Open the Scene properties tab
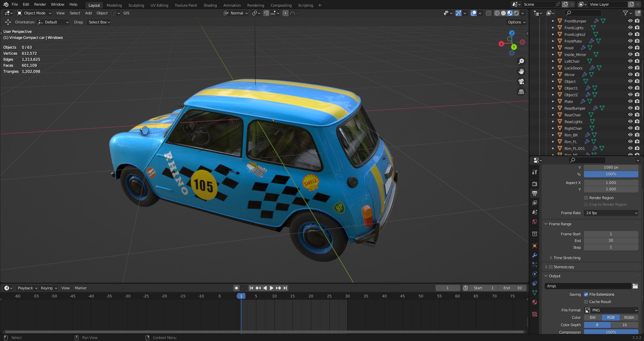The width and height of the screenshot is (644, 341). tap(535, 212)
